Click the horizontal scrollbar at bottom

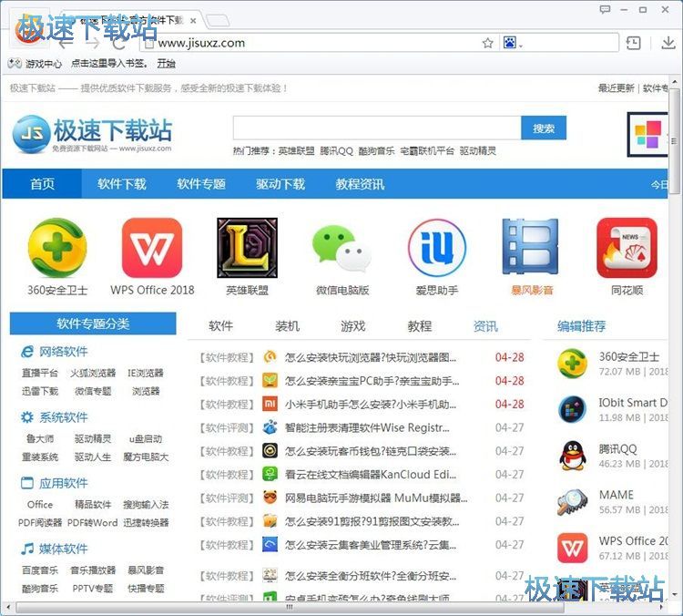coord(290,607)
